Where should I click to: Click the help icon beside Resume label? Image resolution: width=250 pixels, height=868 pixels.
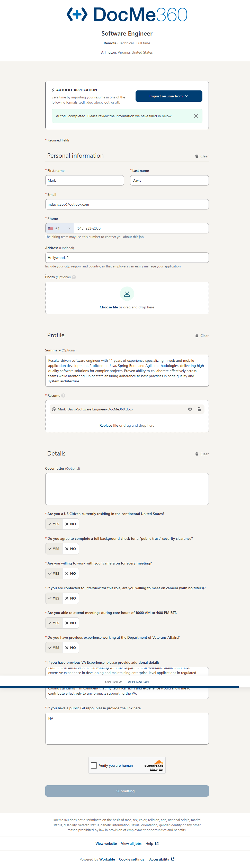63,395
